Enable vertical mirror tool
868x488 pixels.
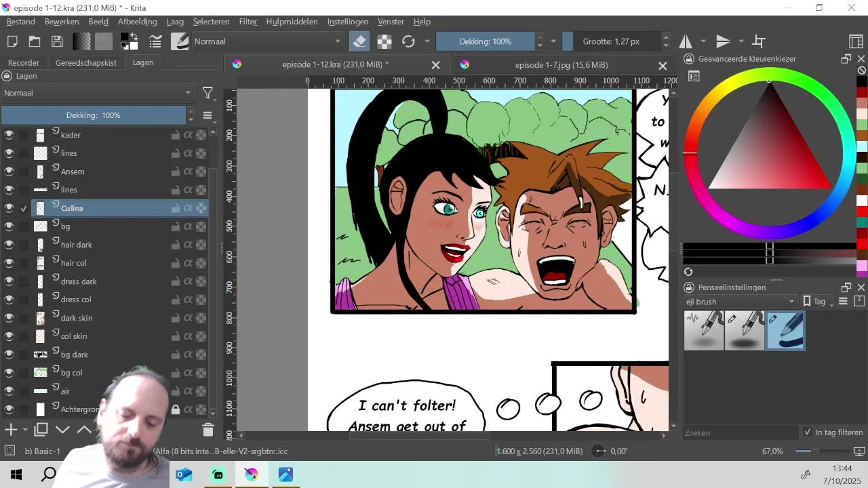tap(724, 41)
